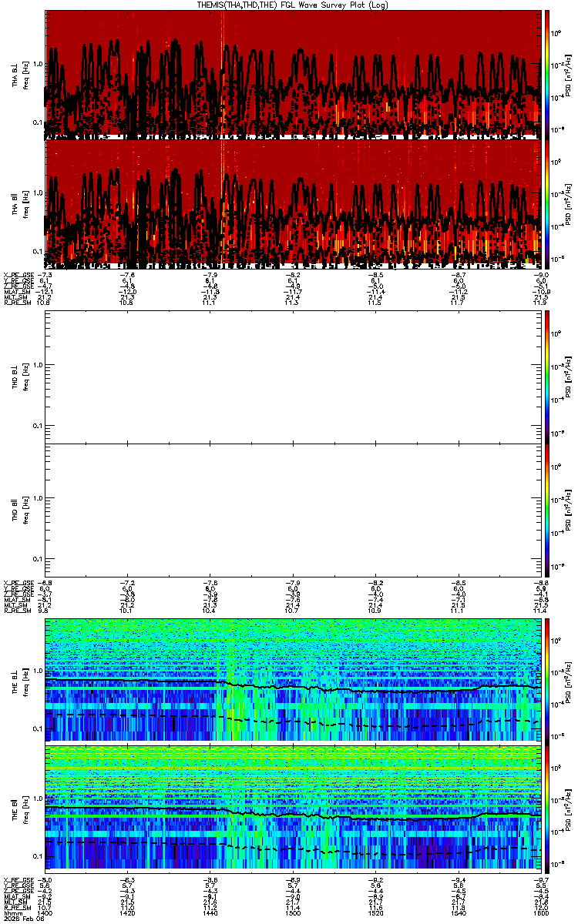Click the THA B-perpendicular freq [Hz] axis label
Image resolution: width=578 pixels, height=924 pixels.
tap(25, 74)
